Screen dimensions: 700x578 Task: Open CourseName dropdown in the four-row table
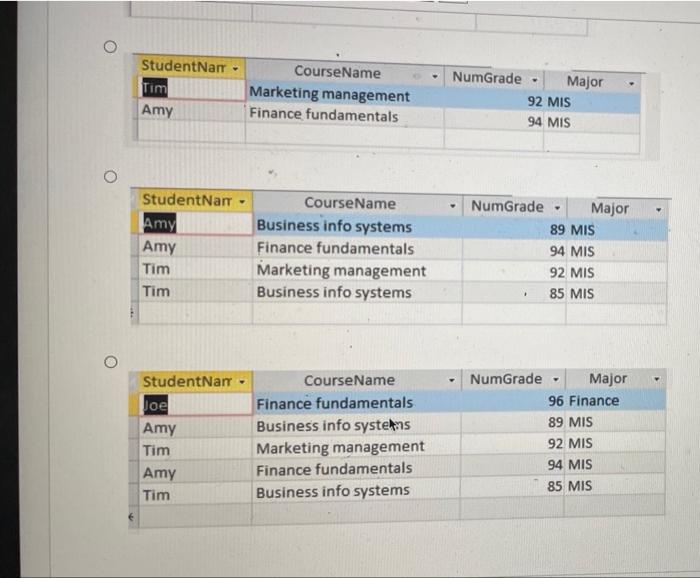click(453, 206)
